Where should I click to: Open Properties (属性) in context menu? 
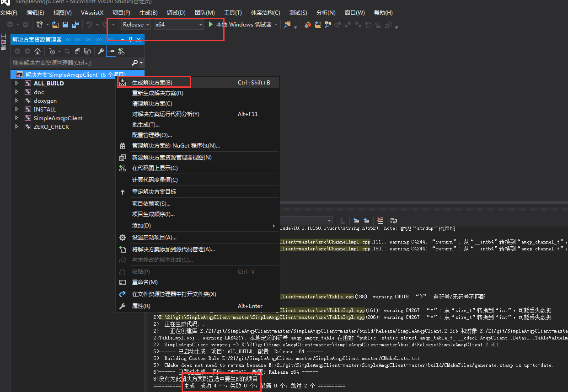197,306
